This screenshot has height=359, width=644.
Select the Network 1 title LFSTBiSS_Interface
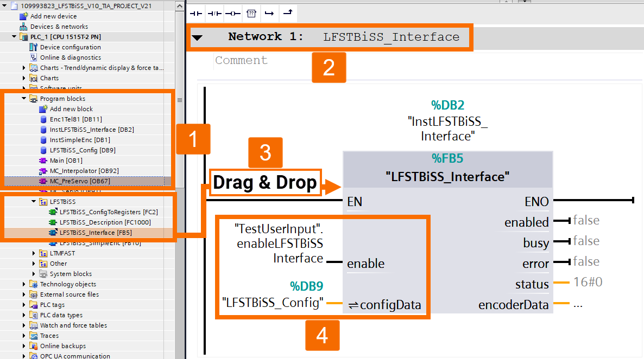(x=391, y=37)
